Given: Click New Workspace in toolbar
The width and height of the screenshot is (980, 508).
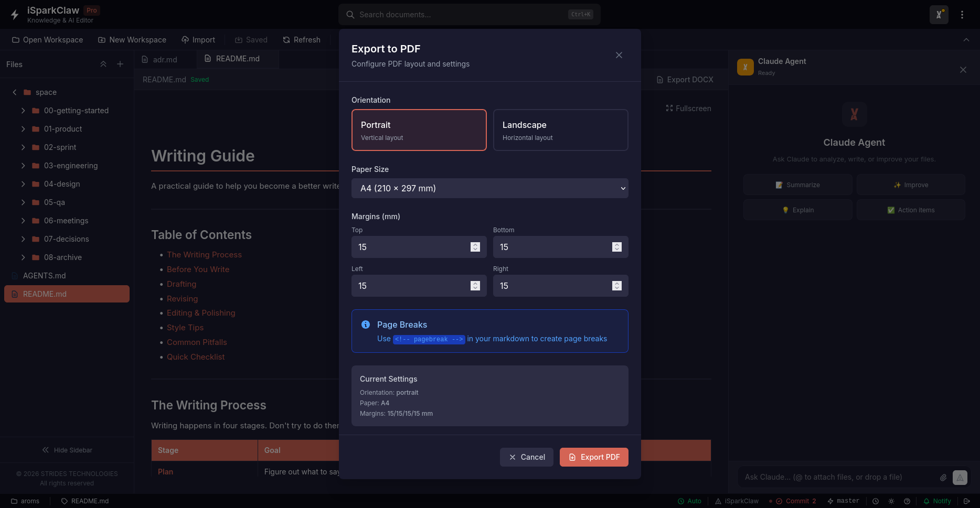Looking at the screenshot, I should point(132,40).
